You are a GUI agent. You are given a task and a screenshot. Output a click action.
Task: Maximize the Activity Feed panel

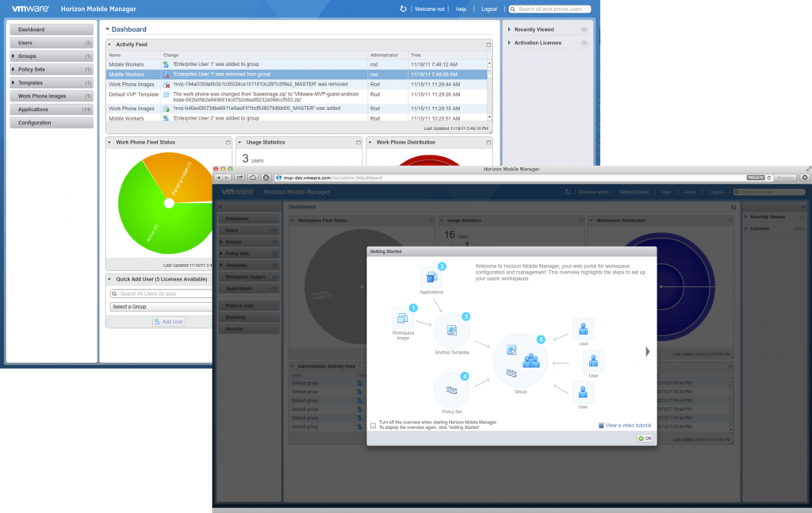[x=488, y=44]
